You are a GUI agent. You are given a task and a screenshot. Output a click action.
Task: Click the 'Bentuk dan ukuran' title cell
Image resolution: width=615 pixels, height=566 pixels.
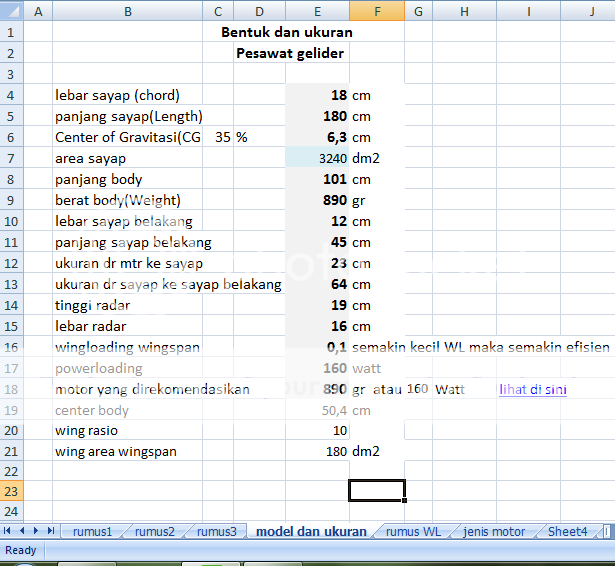(x=287, y=32)
